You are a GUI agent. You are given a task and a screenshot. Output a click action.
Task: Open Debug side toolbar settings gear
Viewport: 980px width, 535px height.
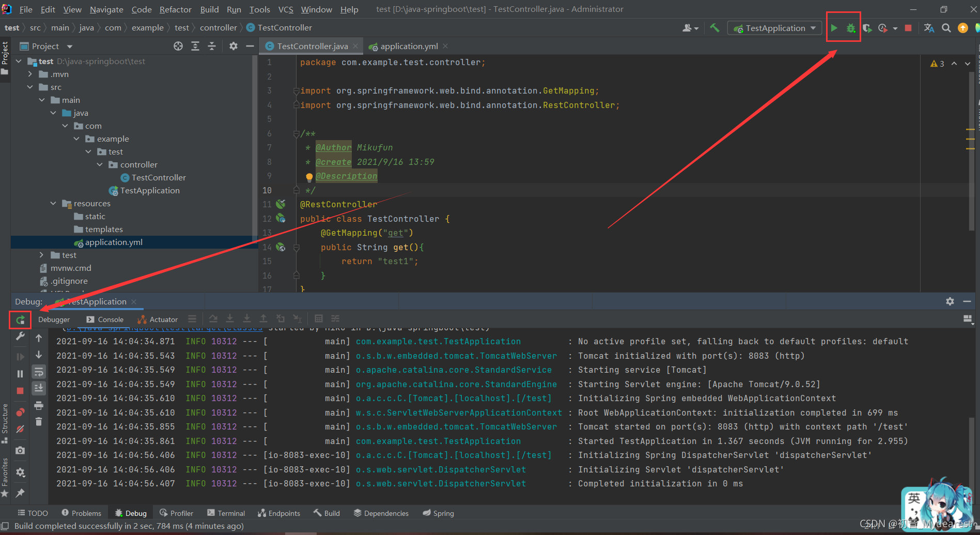click(20, 472)
